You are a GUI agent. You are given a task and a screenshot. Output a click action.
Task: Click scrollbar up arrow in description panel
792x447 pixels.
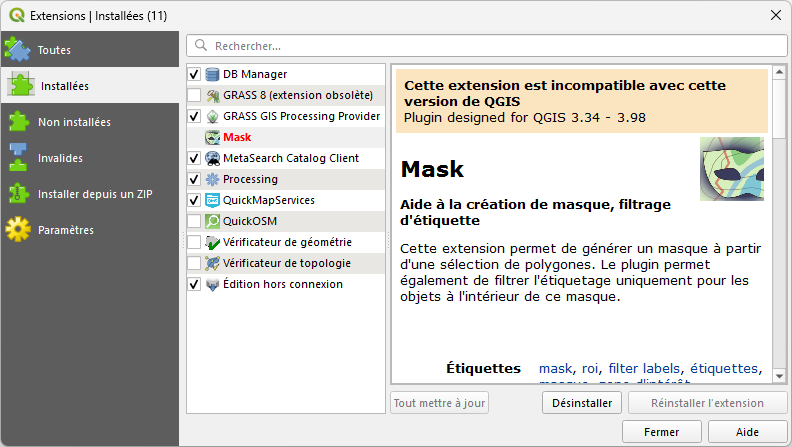click(x=779, y=72)
